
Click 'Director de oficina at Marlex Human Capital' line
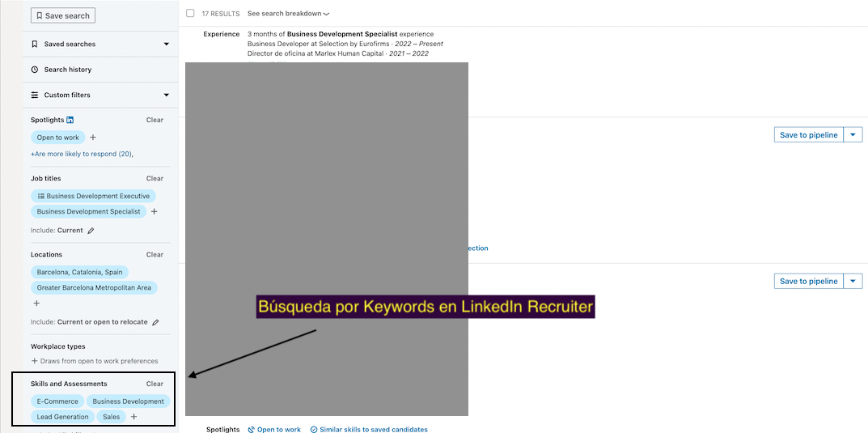tap(337, 53)
